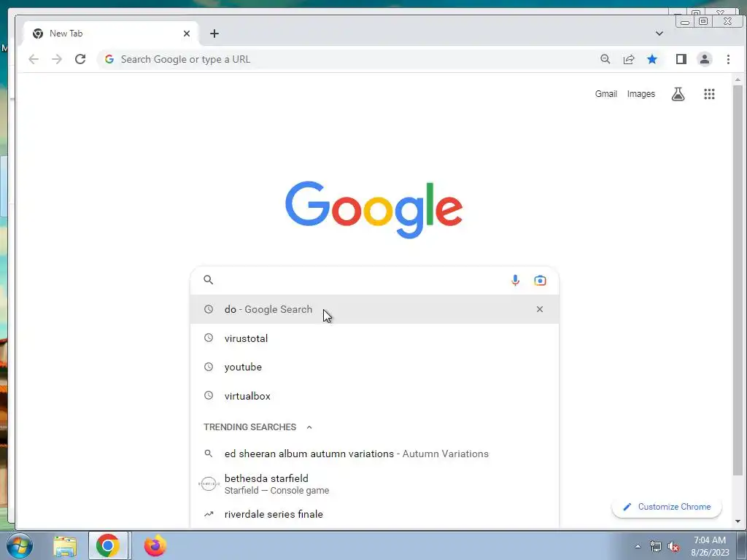Open the zoom magnifier icon in the address bar
This screenshot has width=747, height=560.
(x=605, y=59)
